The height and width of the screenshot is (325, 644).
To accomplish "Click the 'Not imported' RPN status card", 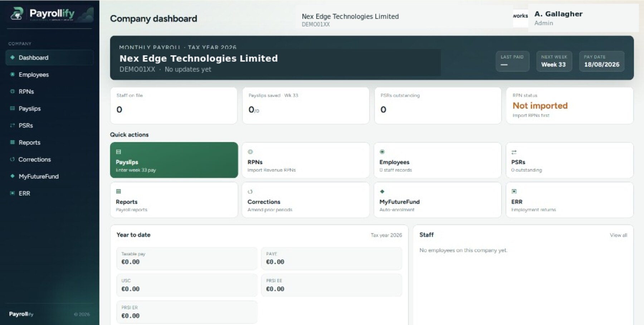I will tap(570, 106).
